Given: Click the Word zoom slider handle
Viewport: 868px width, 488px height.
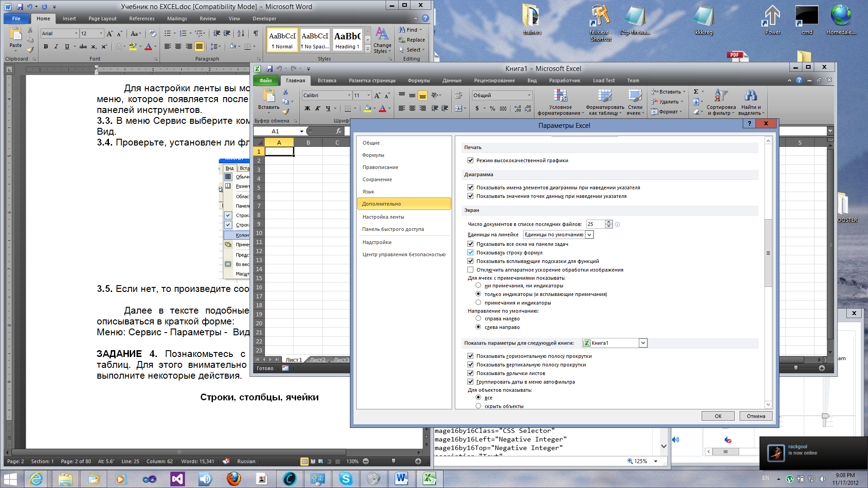Looking at the screenshot, I should [x=393, y=461].
